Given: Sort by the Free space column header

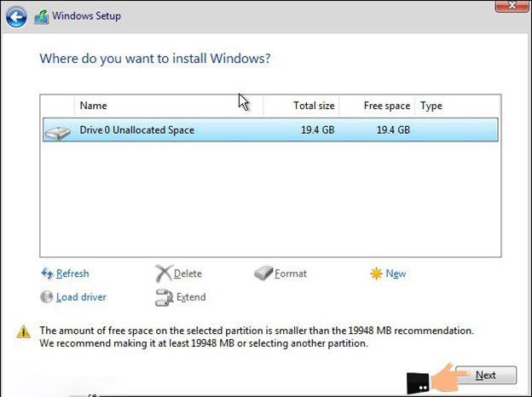Looking at the screenshot, I should coord(377,106).
